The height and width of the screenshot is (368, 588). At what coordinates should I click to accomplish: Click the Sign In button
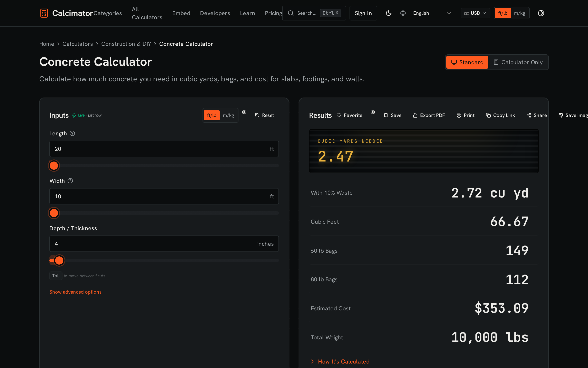363,13
